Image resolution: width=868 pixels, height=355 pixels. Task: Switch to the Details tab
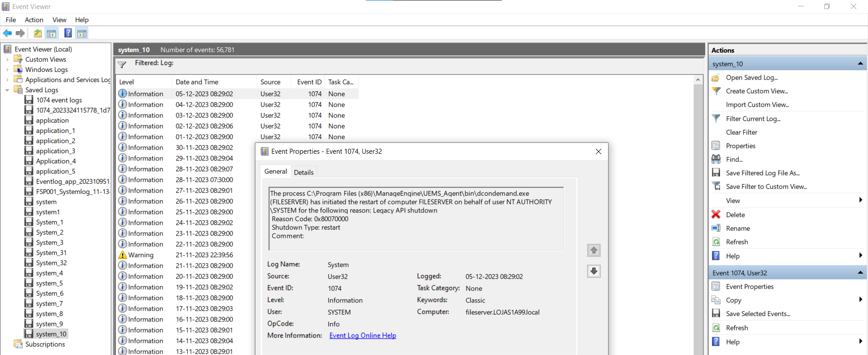pyautogui.click(x=303, y=172)
